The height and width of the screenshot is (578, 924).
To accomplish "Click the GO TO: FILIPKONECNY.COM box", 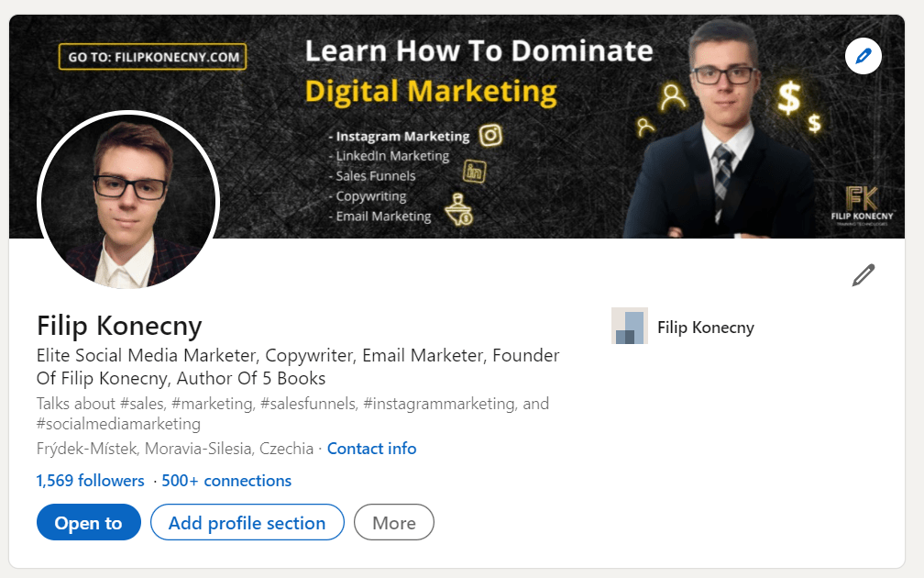I will point(153,57).
